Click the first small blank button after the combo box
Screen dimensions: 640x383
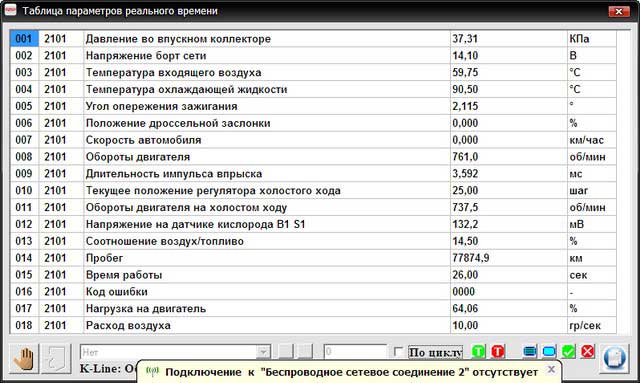[285, 352]
